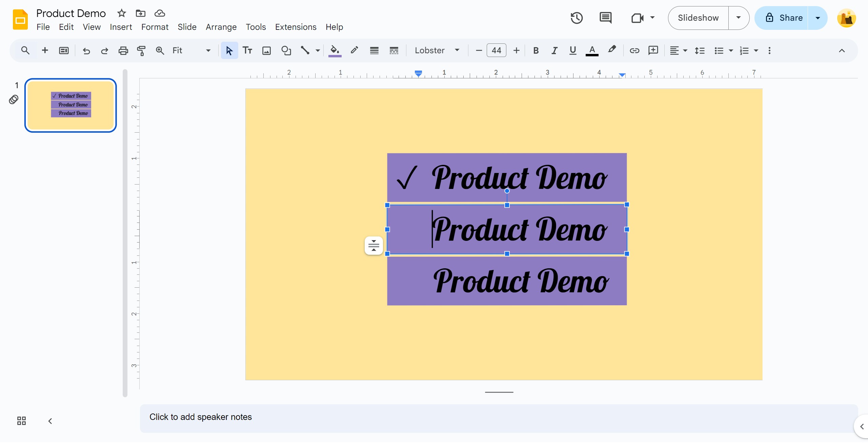Hide the menus with collapse arrow
The width and height of the screenshot is (868, 443).
point(842,51)
